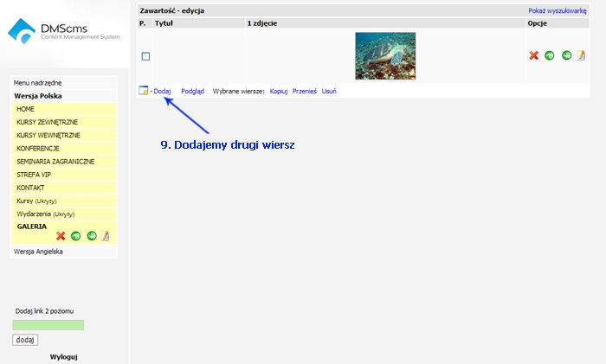Move the GALERIA menu item up
This screenshot has height=364, width=606.
click(x=76, y=236)
